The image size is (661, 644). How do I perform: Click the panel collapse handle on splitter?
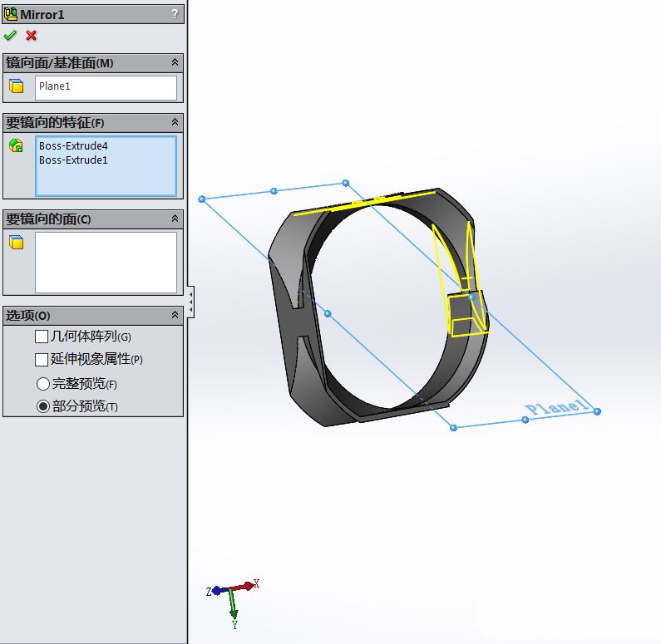(x=191, y=302)
